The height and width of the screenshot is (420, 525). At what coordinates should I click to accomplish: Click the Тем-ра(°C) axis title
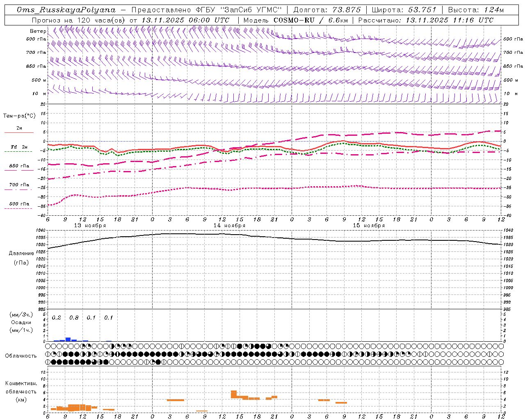[x=19, y=116]
